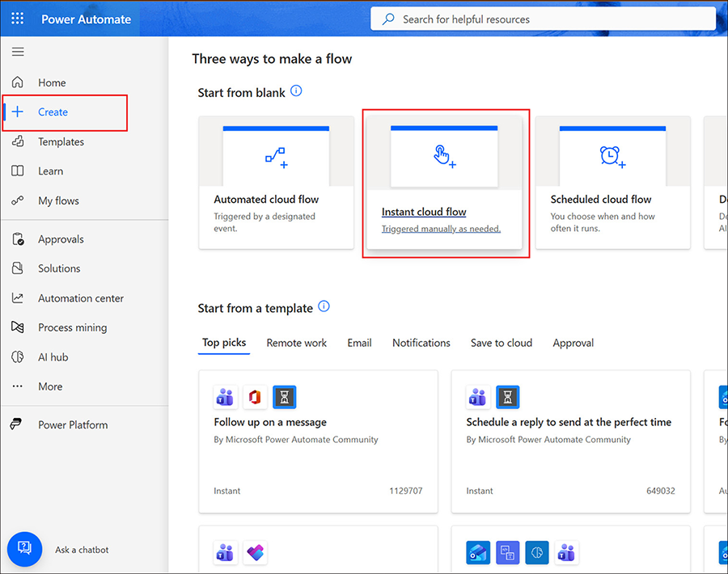Open the Microsoft app launcher waffle icon

point(17,18)
